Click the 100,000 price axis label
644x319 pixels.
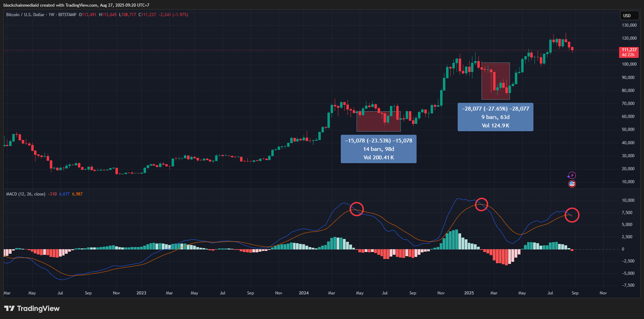629,64
